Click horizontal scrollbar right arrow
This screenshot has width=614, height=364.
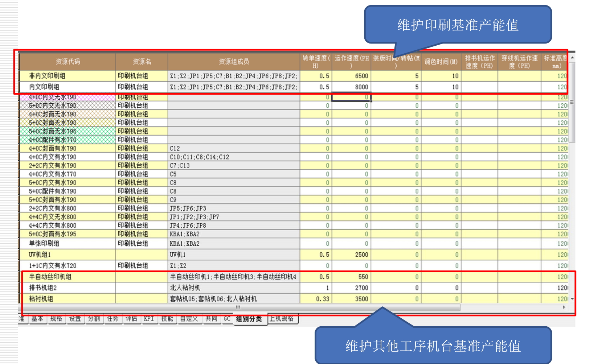[564, 307]
